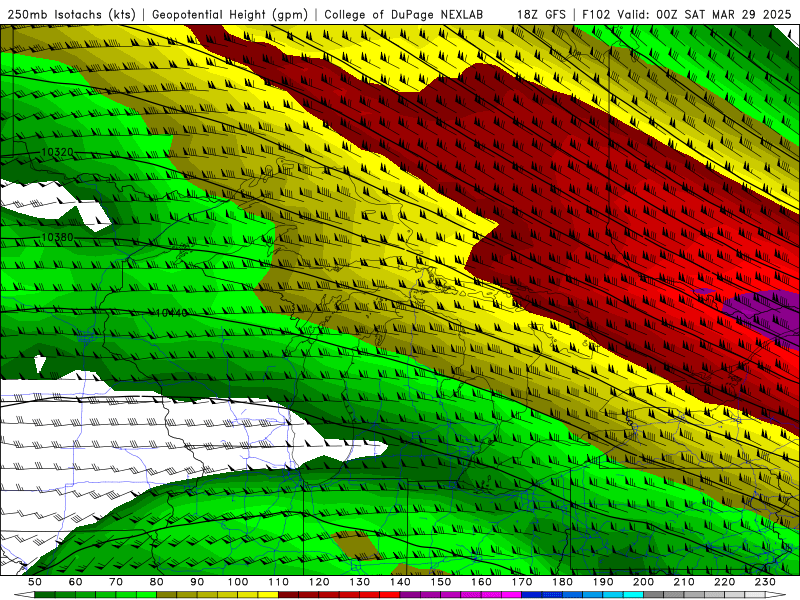Click the left arrow end of the colorbar

click(24, 595)
